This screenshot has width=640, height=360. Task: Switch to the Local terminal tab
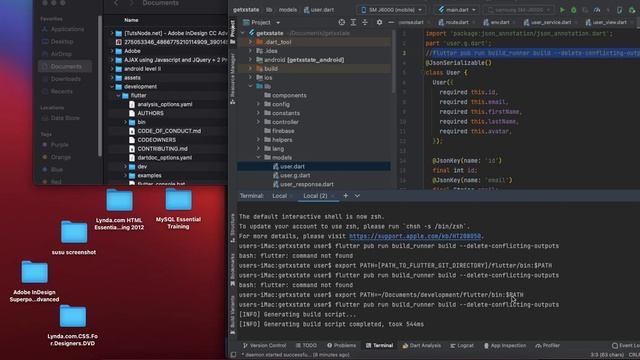click(x=280, y=196)
